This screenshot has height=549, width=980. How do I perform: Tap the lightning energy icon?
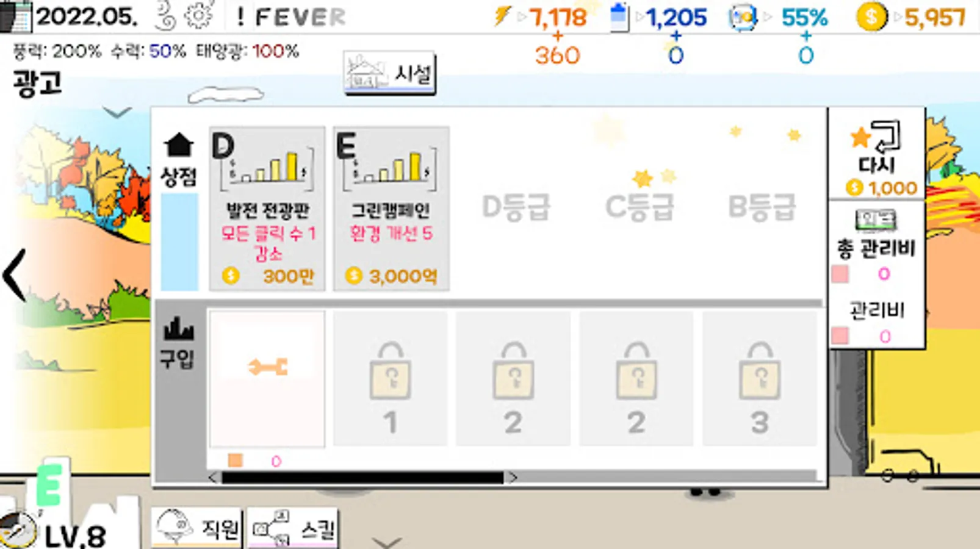[502, 16]
